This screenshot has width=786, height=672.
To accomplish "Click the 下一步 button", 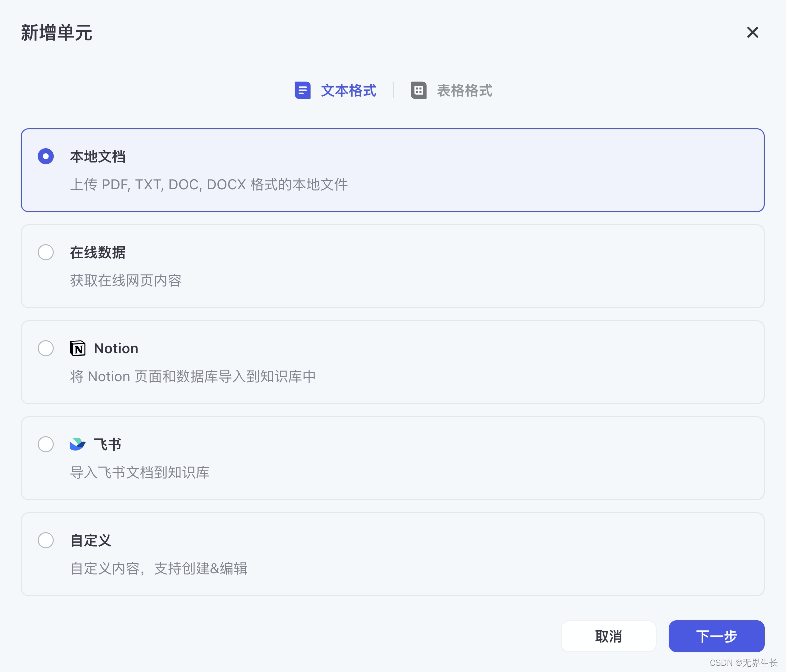I will pyautogui.click(x=717, y=636).
